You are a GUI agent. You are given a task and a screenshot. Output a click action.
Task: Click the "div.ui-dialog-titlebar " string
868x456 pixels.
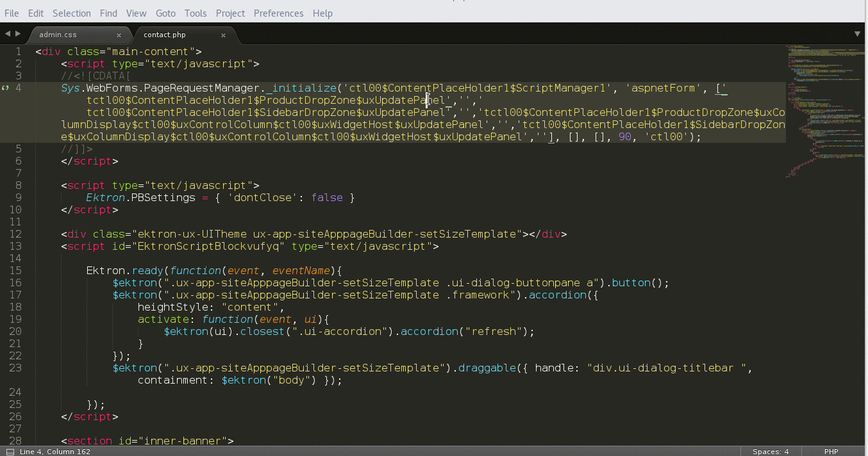click(x=667, y=368)
